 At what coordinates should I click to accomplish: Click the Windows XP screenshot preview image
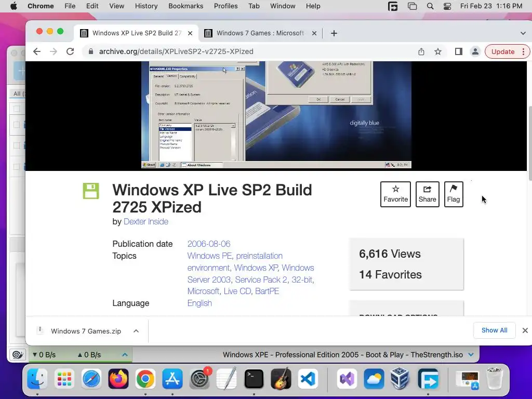click(x=276, y=115)
